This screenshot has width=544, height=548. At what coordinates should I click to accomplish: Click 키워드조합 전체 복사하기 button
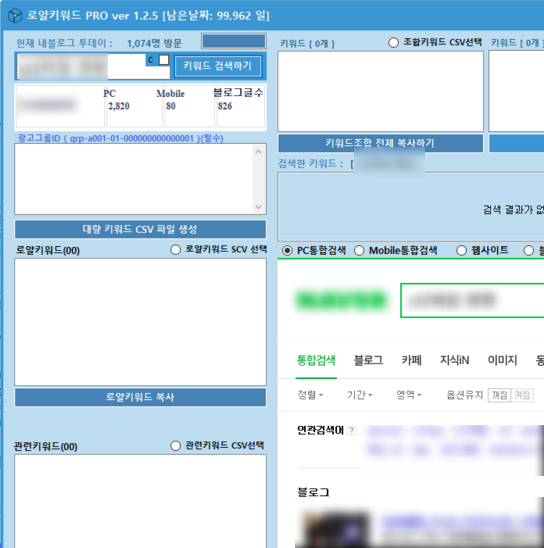pos(380,143)
